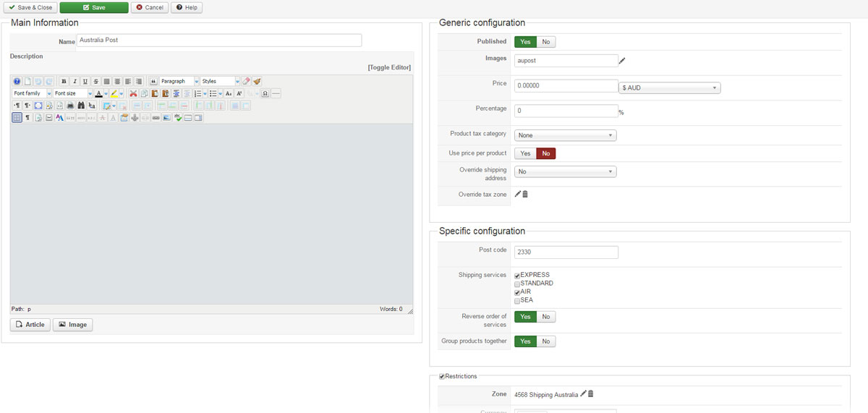Toggle italic formatting
Screen dimensions: 868x413
tap(75, 81)
